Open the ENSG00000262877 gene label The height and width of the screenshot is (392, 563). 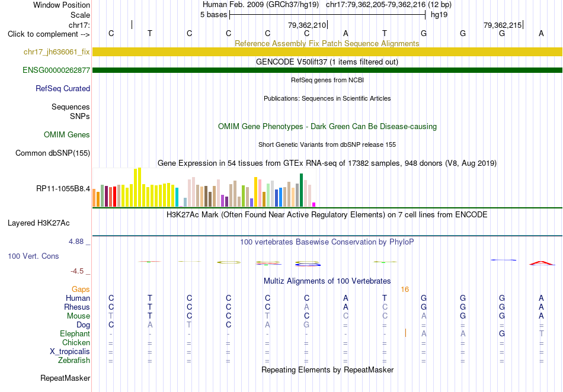click(56, 70)
